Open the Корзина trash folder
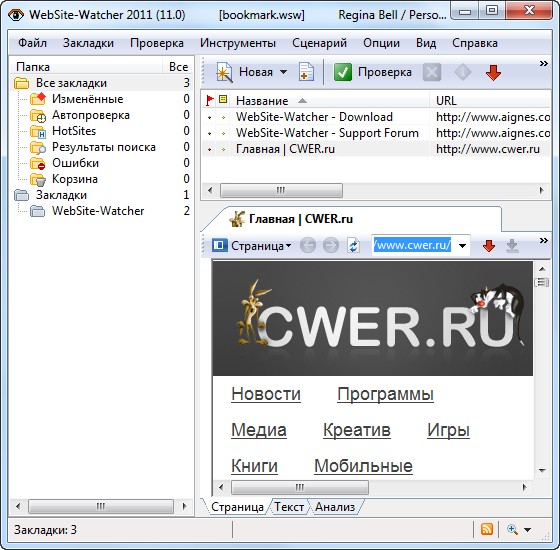 pyautogui.click(x=75, y=179)
